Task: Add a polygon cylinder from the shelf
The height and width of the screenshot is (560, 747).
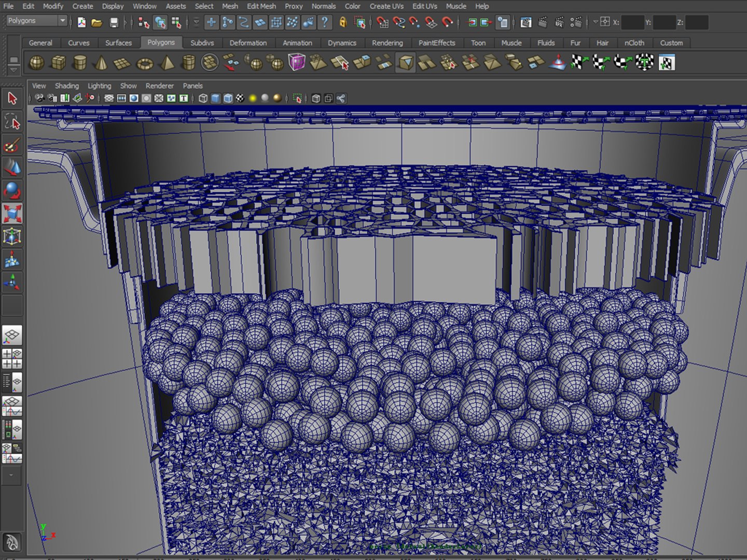Action: (x=79, y=63)
